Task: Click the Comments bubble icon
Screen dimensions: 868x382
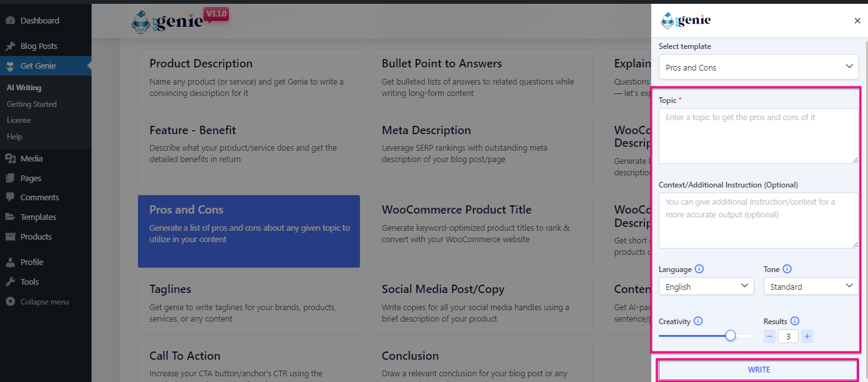Action: [10, 198]
